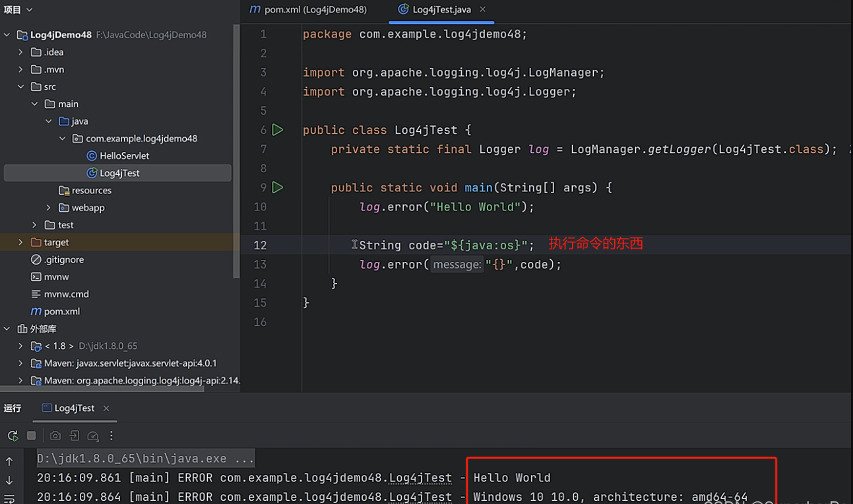The width and height of the screenshot is (853, 504).
Task: Collapse the 外部库 libraries node
Action: click(7, 329)
